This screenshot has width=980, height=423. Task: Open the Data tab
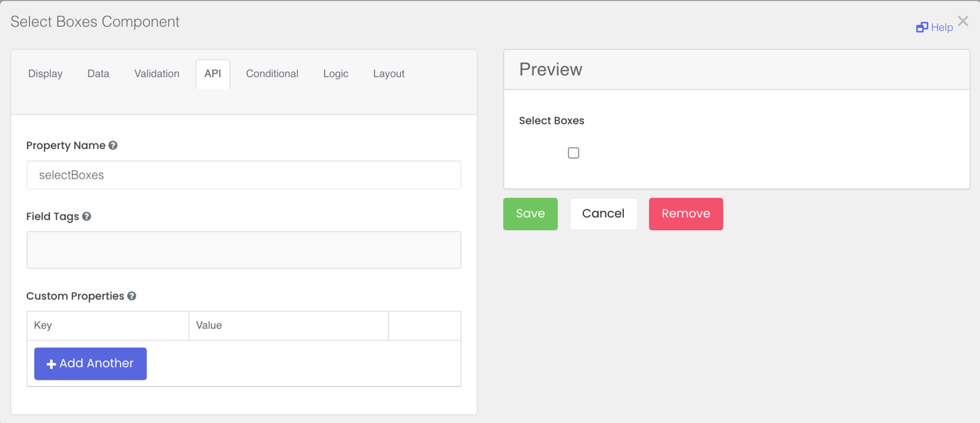click(98, 73)
